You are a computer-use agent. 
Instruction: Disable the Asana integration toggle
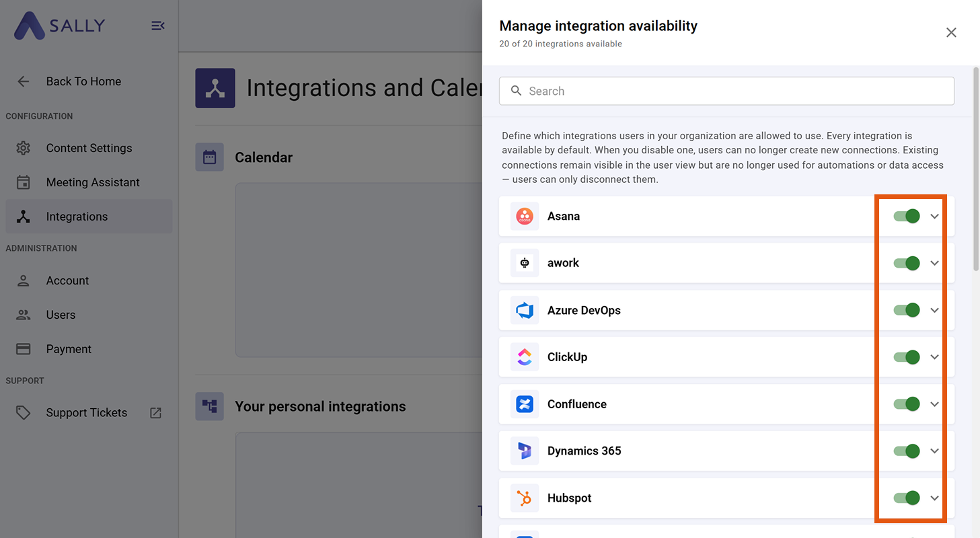pyautogui.click(x=906, y=217)
